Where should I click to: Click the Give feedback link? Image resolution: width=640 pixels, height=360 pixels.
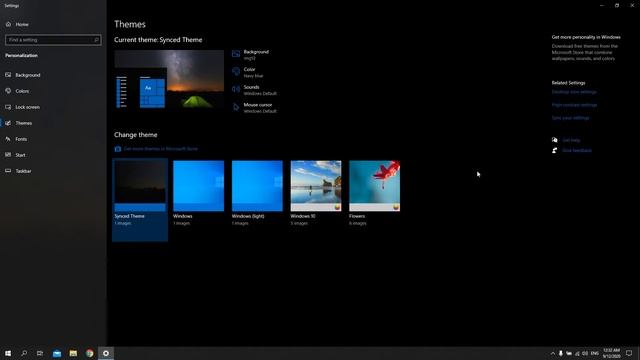click(x=577, y=151)
